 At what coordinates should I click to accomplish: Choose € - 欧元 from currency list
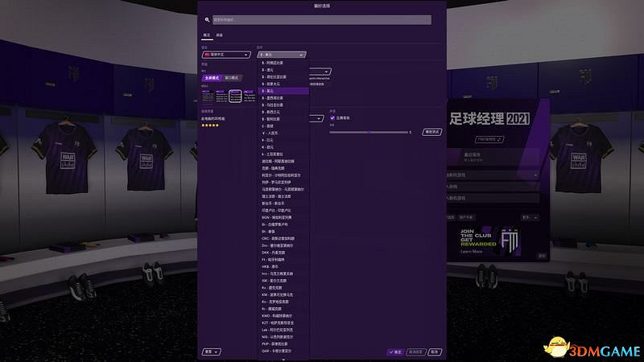click(x=272, y=146)
